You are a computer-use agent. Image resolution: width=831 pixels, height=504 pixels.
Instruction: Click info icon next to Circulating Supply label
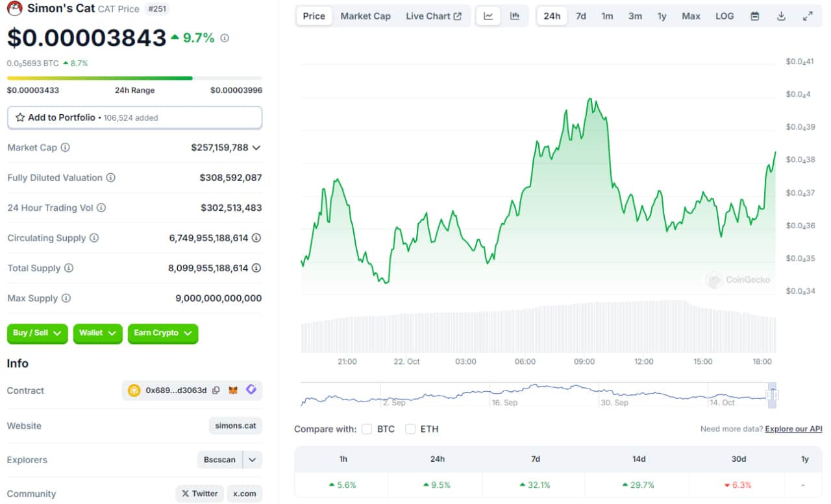94,238
